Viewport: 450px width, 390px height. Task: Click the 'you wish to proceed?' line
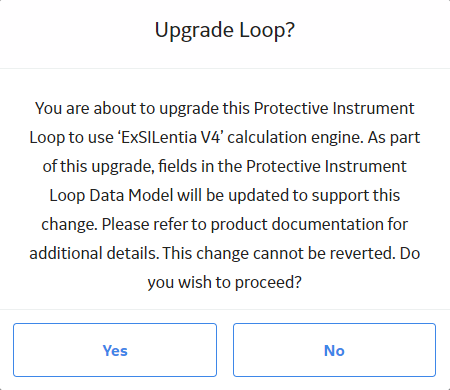click(x=225, y=282)
